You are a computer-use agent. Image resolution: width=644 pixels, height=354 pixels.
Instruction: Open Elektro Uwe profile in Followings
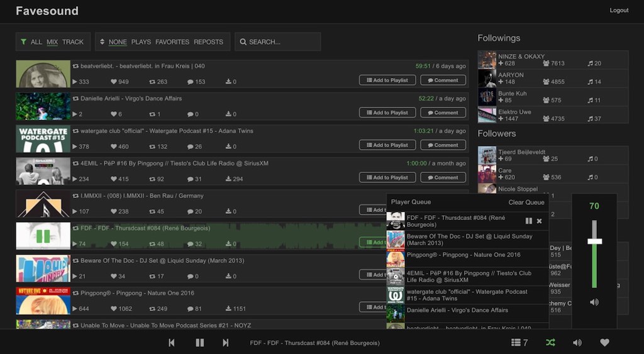point(514,112)
